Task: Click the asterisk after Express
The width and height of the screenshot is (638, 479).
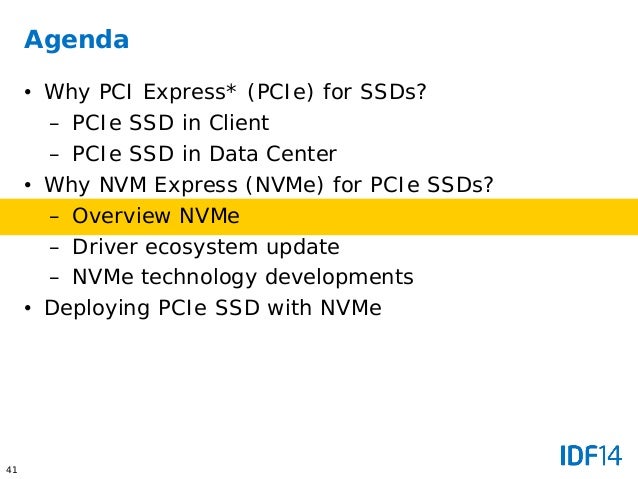Action: click(x=231, y=89)
